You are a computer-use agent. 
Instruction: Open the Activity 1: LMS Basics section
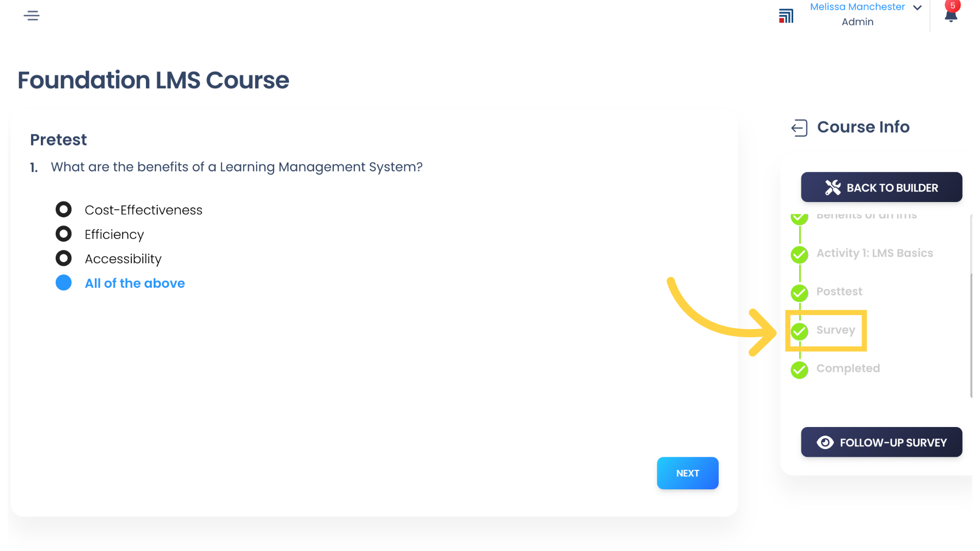[x=875, y=253]
